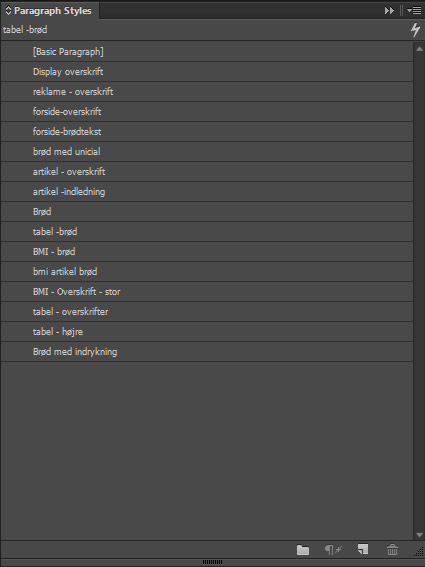Screen dimensions: 425x567
Task: Select the reklame - overskrift style
Action: 207,91
